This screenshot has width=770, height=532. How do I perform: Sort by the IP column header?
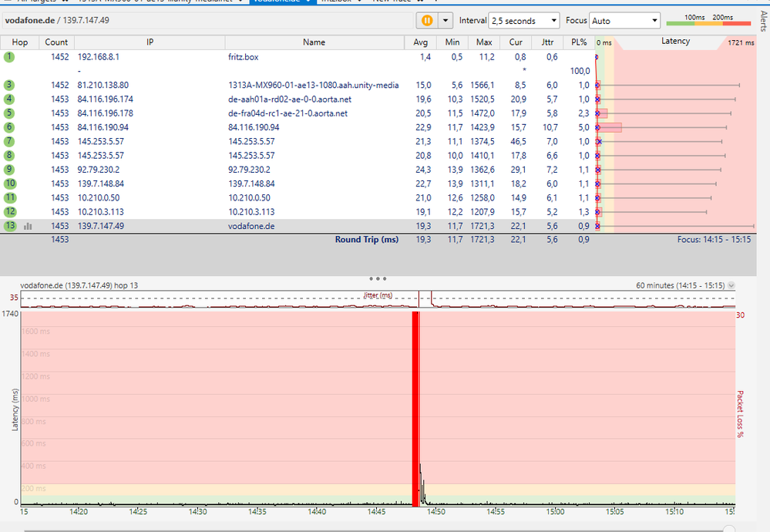[x=150, y=42]
